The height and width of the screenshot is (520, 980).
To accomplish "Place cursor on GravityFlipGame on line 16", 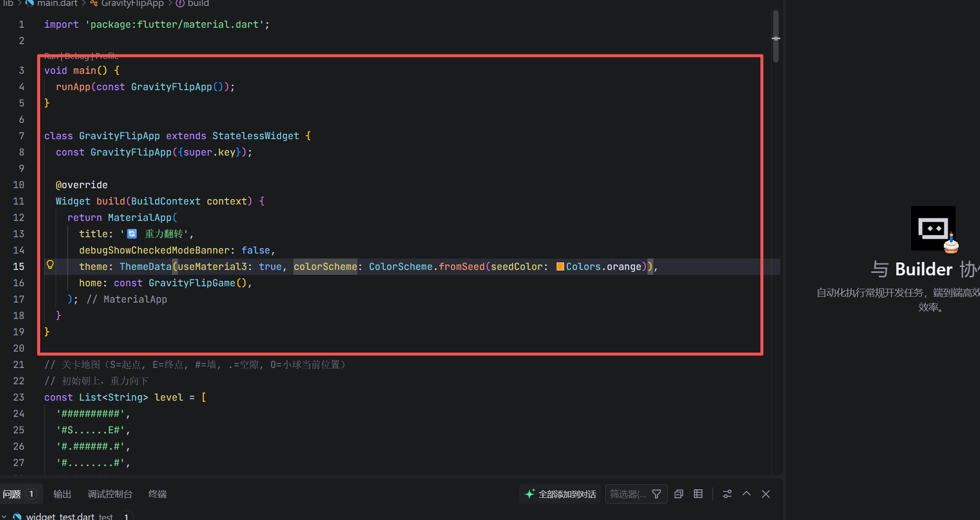I will coord(192,283).
